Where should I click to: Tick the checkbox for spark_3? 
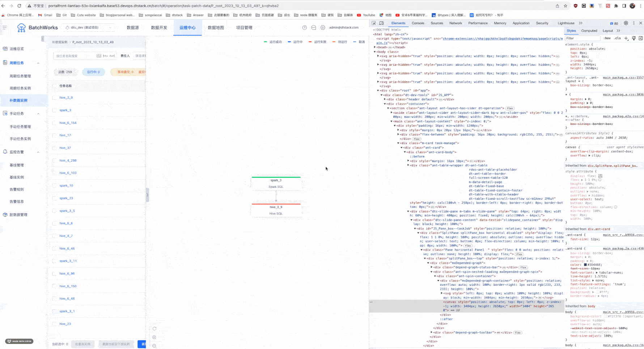[55, 110]
